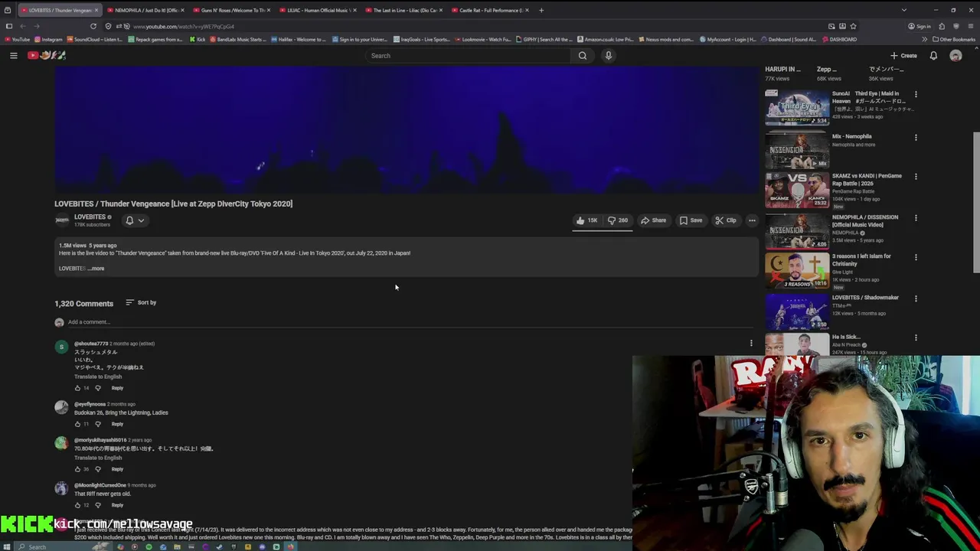
Task: Like the video with thumbs up
Action: coord(587,220)
